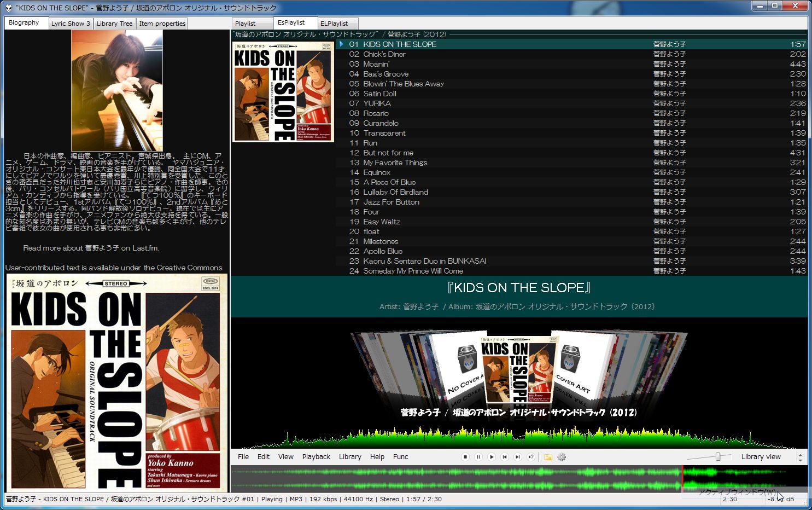Select track 10 'Transparent'

pos(572,133)
